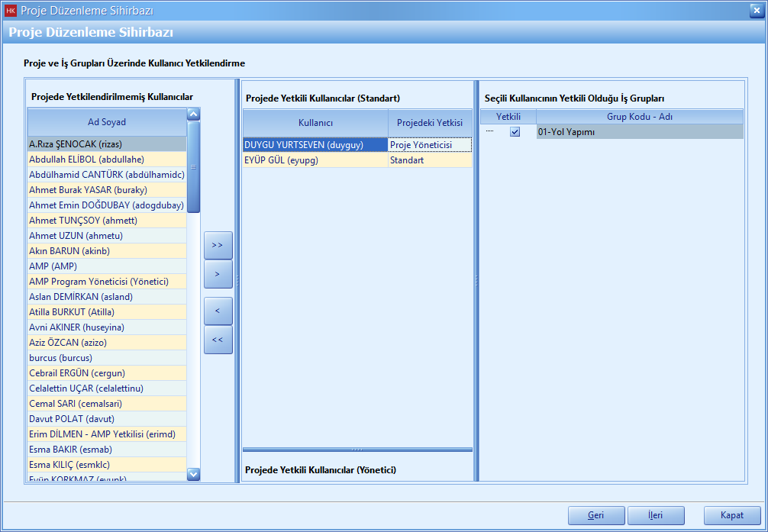Open Projedeki Yetkisi cell of DUYGU YURTSEVEN
768x532 pixels.
point(430,144)
